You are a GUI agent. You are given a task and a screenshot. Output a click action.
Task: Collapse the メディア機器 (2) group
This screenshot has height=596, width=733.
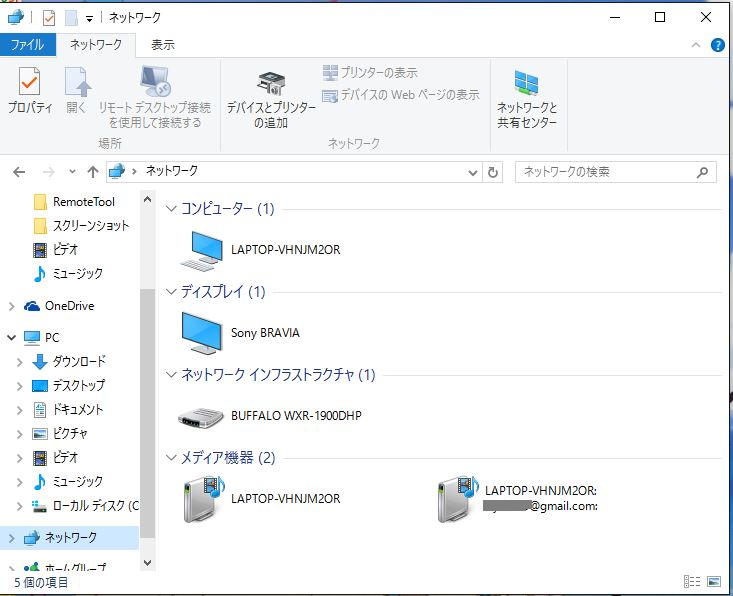click(171, 458)
